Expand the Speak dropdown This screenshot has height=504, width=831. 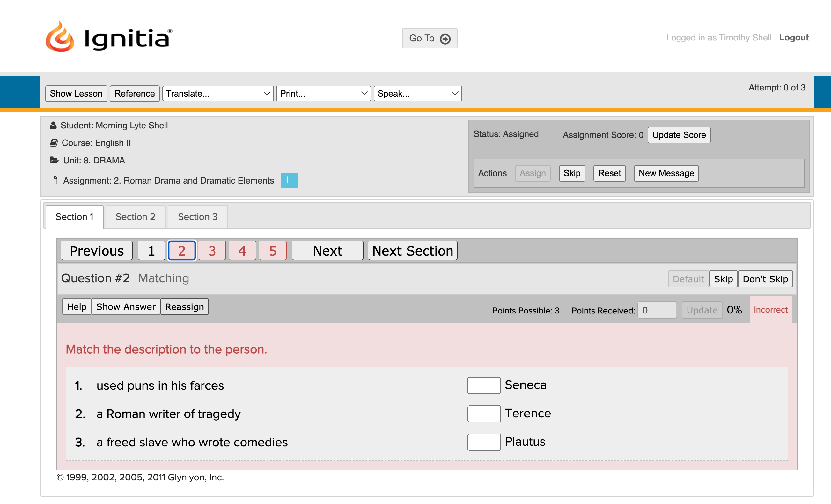click(417, 93)
